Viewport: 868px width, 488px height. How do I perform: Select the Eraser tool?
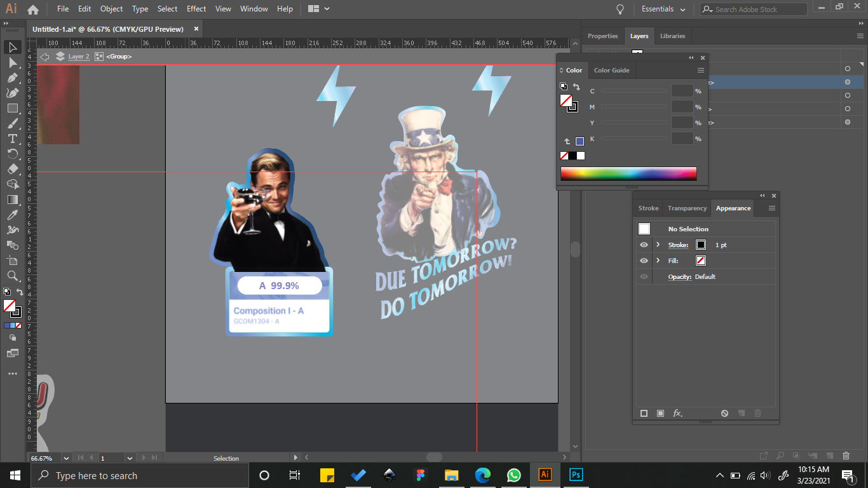pyautogui.click(x=13, y=169)
